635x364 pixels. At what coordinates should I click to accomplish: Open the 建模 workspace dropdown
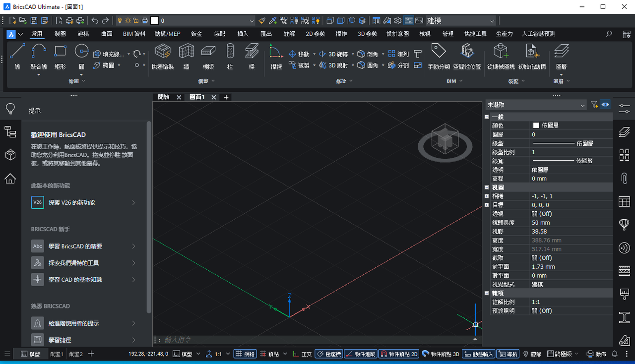pos(461,21)
